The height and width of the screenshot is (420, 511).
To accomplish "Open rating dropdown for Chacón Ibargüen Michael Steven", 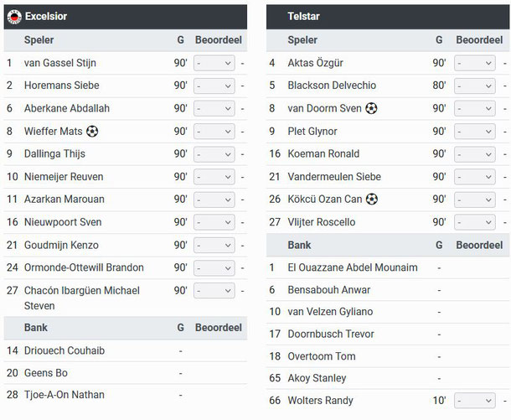I will click(x=214, y=291).
